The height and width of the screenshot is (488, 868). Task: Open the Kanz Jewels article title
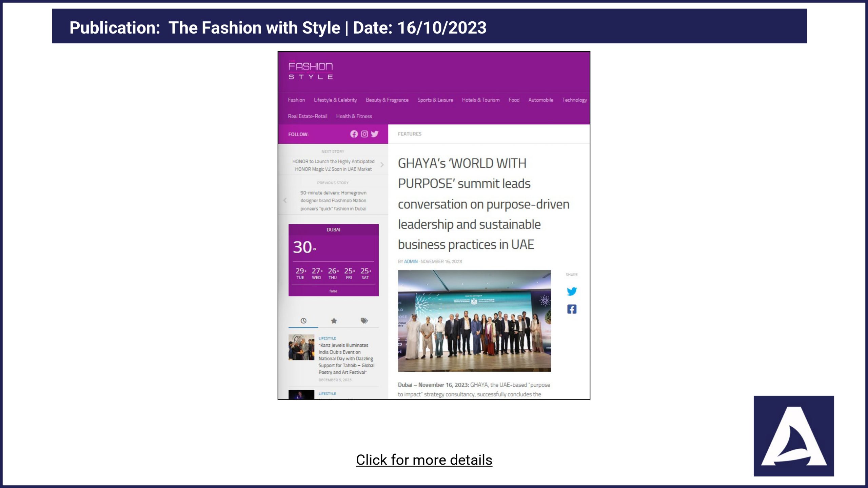click(x=347, y=359)
